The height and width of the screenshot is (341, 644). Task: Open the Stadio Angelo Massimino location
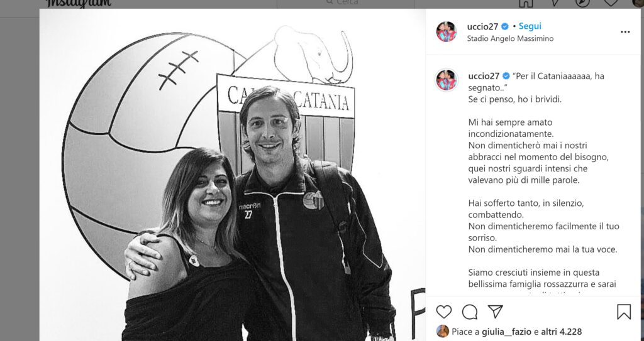510,38
